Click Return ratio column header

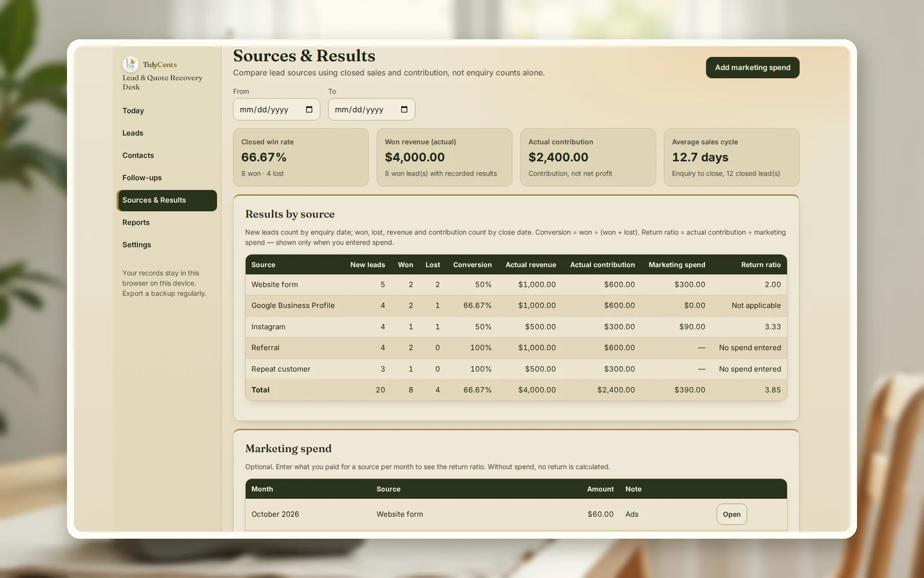click(x=761, y=265)
